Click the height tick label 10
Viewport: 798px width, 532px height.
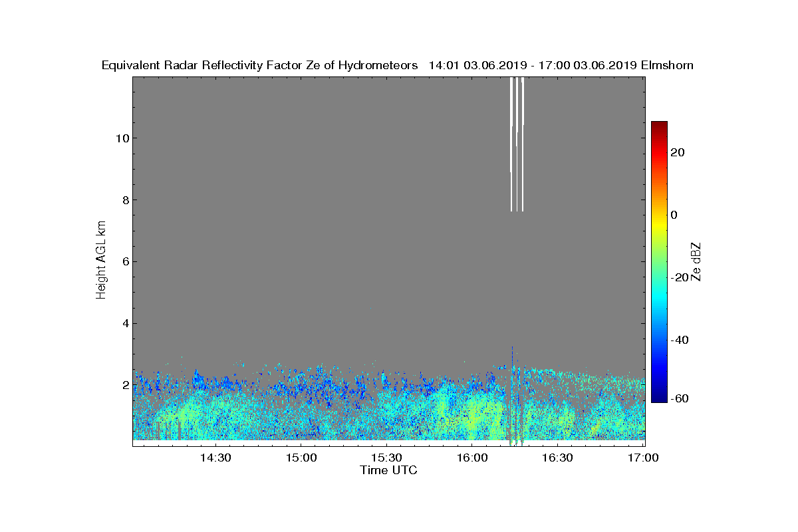121,138
